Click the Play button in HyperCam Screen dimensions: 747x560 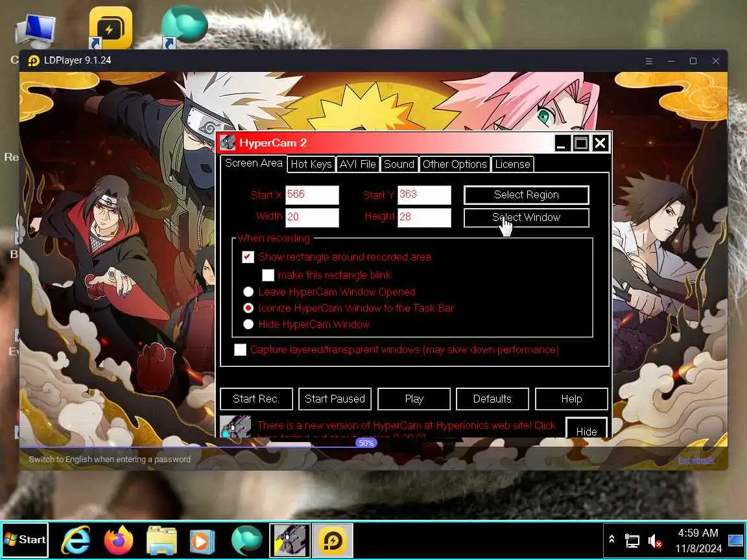(414, 399)
